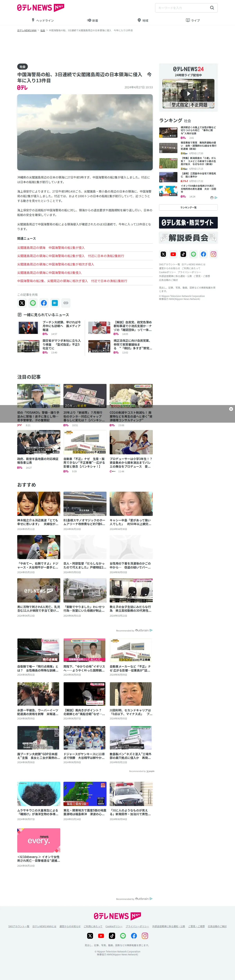Click the 日テレ source logo under headline
235x980 pixels.
tap(22, 88)
